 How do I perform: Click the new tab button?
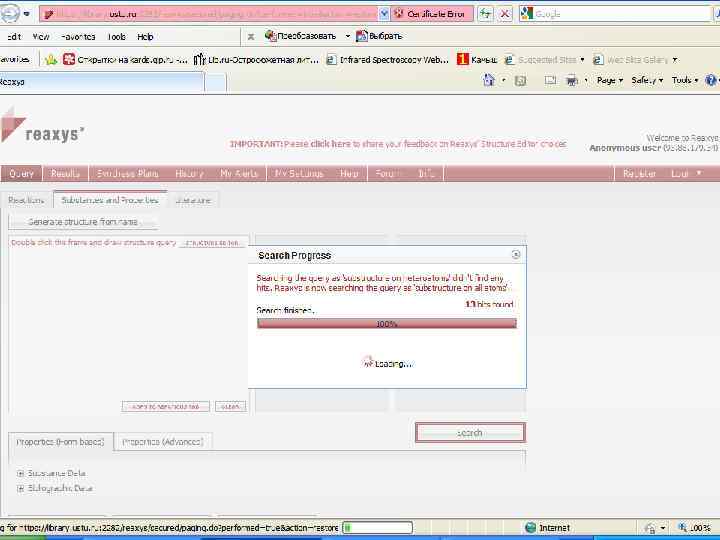pyautogui.click(x=215, y=83)
